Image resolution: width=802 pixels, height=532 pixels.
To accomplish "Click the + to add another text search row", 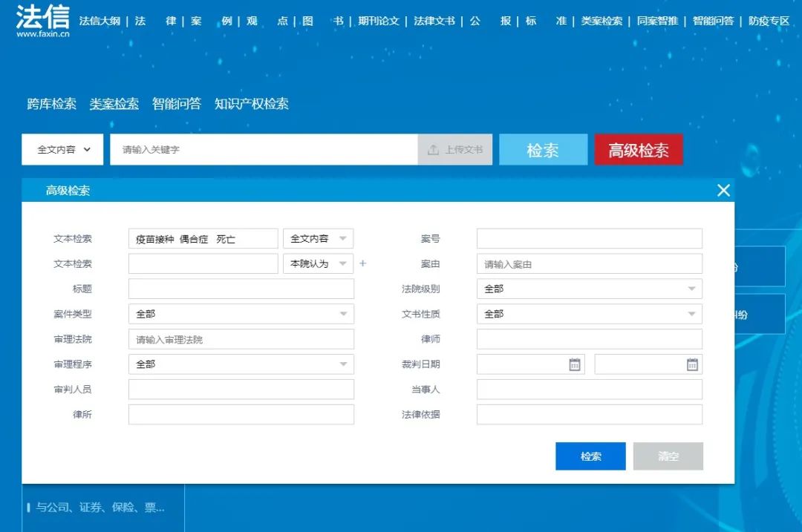I will [x=362, y=263].
